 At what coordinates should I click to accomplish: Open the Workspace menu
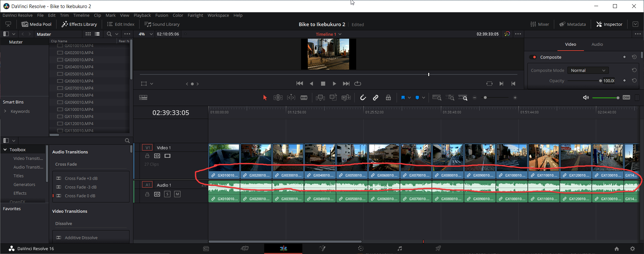click(x=218, y=15)
